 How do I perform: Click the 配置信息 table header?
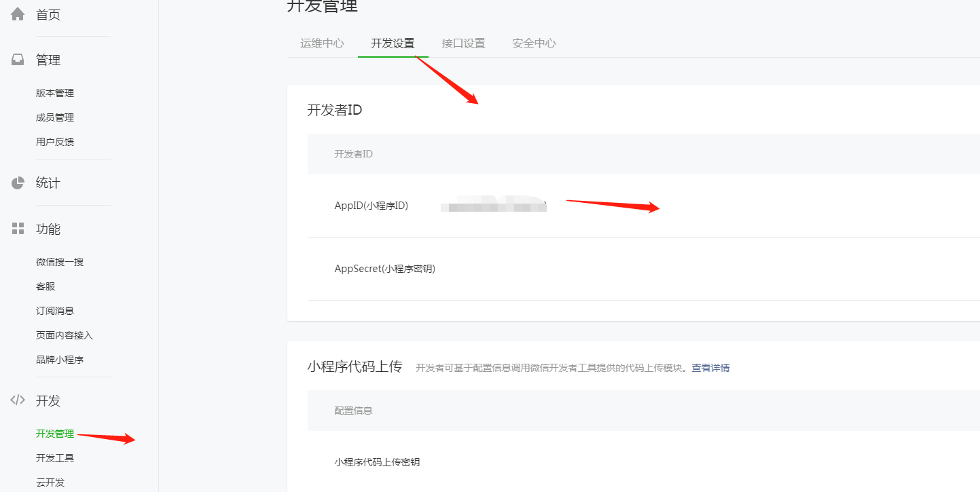[353, 411]
